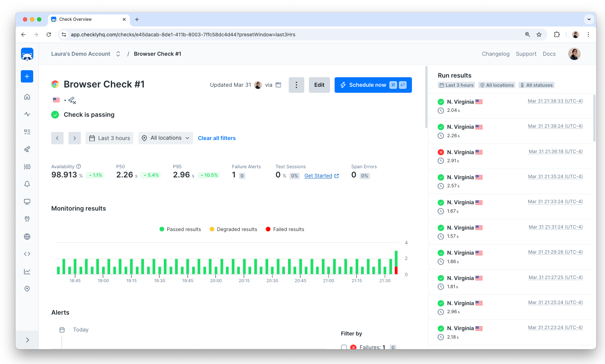Open the Dashboards monitor icon in the sidebar
Image resolution: width=605 pixels, height=364 pixels.
point(27,201)
